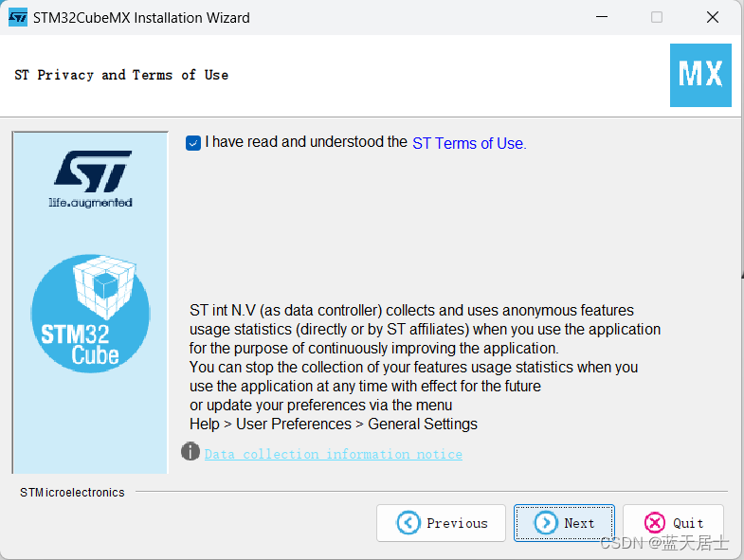Return to the Previous wizard page
Viewport: 744px width, 560px height.
tap(441, 523)
